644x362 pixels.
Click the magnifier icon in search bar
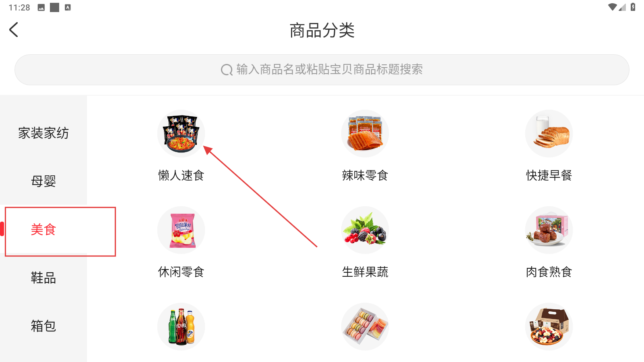[227, 70]
